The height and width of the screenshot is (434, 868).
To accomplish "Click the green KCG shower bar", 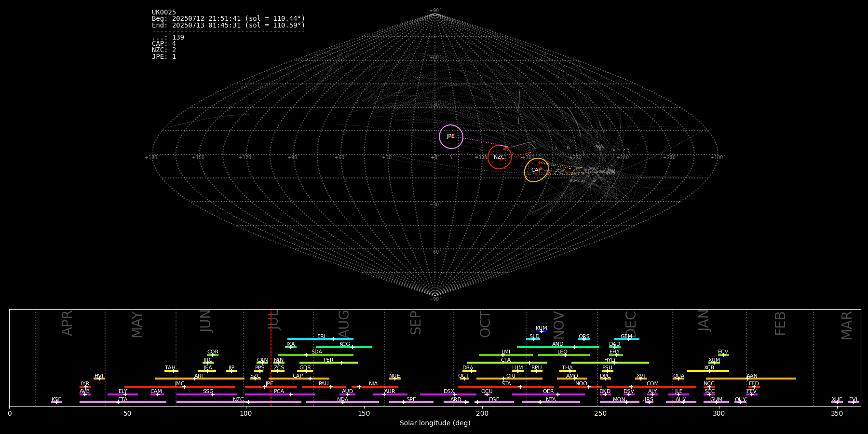I will 344,347.
